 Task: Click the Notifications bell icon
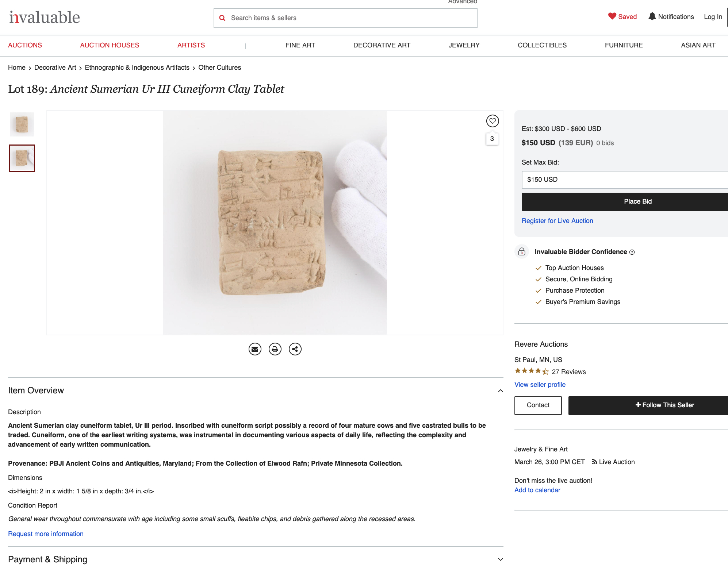pyautogui.click(x=652, y=16)
